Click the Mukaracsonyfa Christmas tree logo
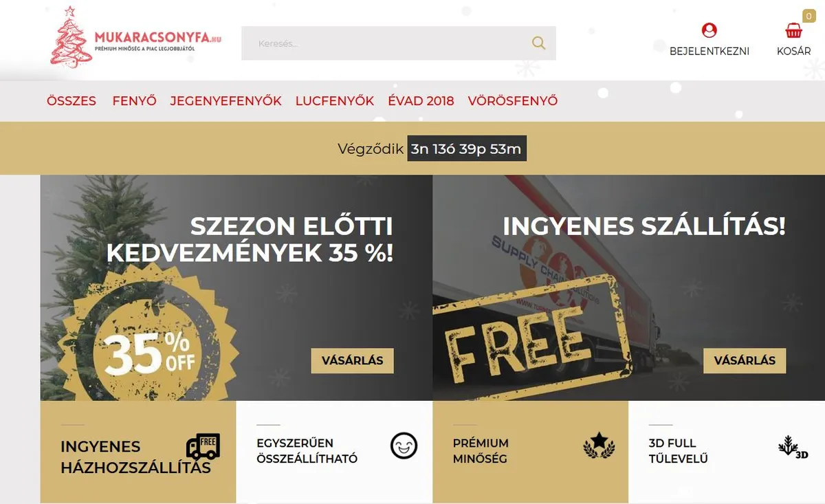This screenshot has height=504, width=825. click(x=135, y=36)
